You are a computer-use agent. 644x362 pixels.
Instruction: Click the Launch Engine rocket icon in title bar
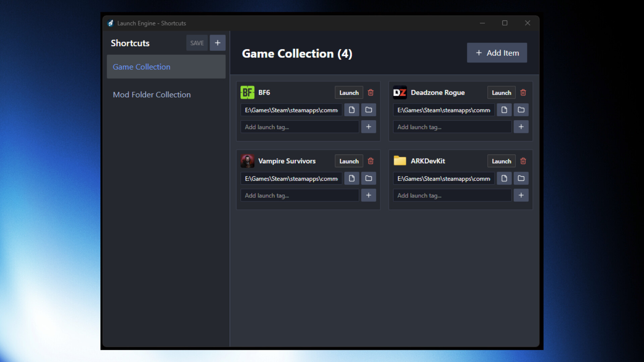click(110, 23)
